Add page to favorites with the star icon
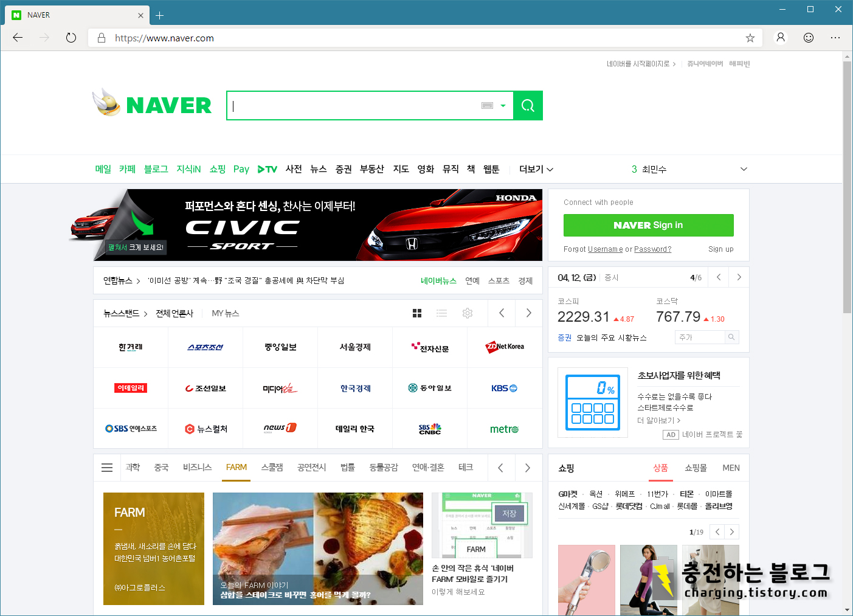This screenshot has height=616, width=853. (x=750, y=38)
